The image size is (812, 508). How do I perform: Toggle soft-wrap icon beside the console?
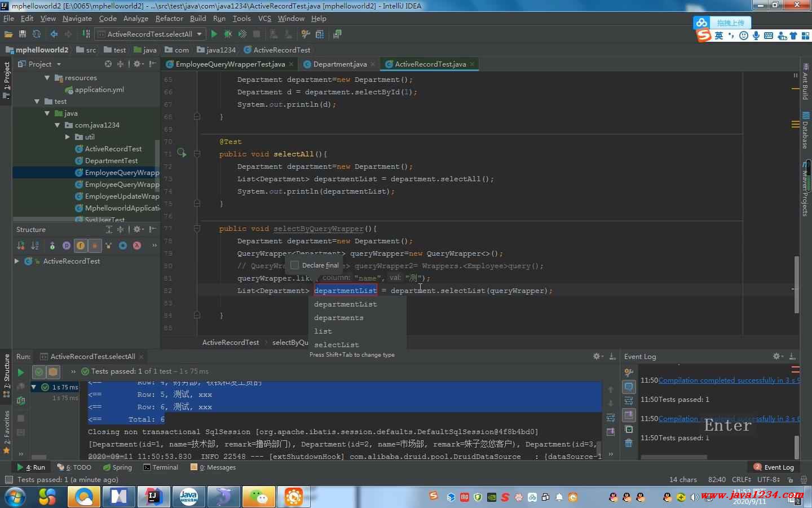(x=611, y=418)
